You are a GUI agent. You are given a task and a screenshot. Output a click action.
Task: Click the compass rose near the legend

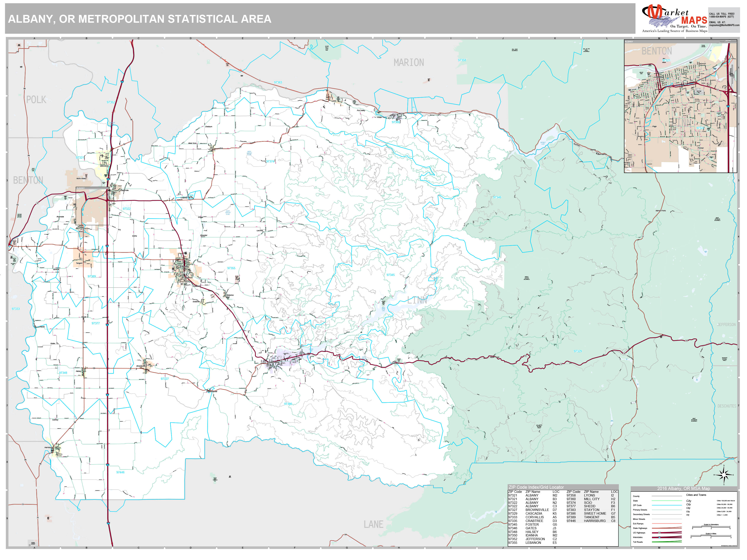[x=724, y=475]
